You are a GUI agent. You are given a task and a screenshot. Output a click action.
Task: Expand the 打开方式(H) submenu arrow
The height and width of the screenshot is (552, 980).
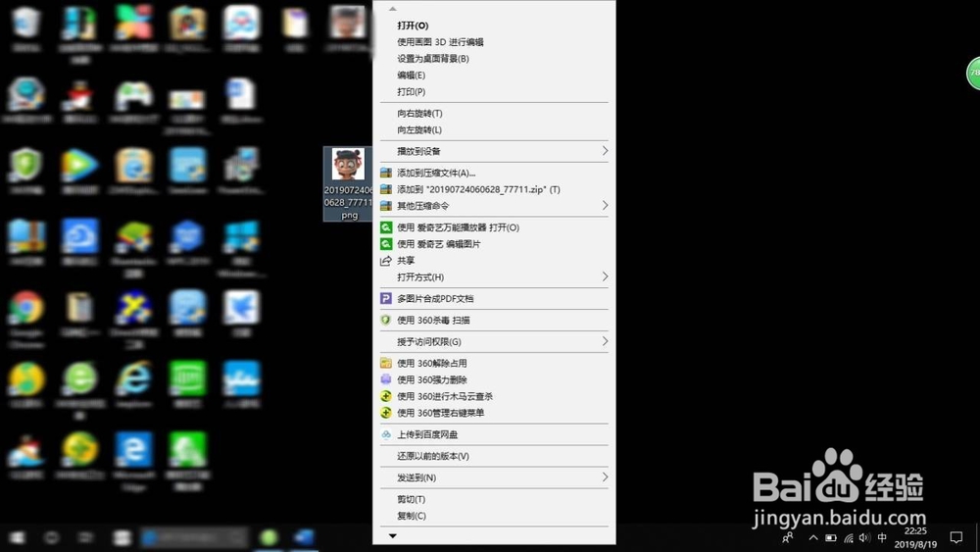pos(605,276)
